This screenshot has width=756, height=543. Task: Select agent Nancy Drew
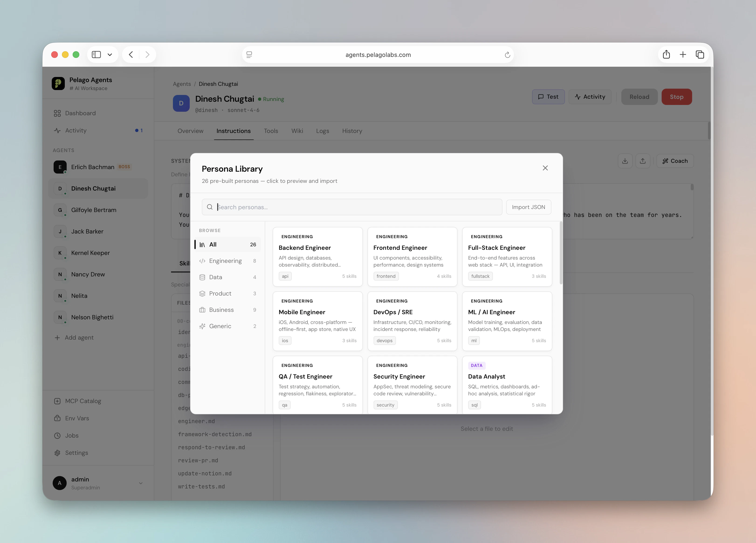98,275
